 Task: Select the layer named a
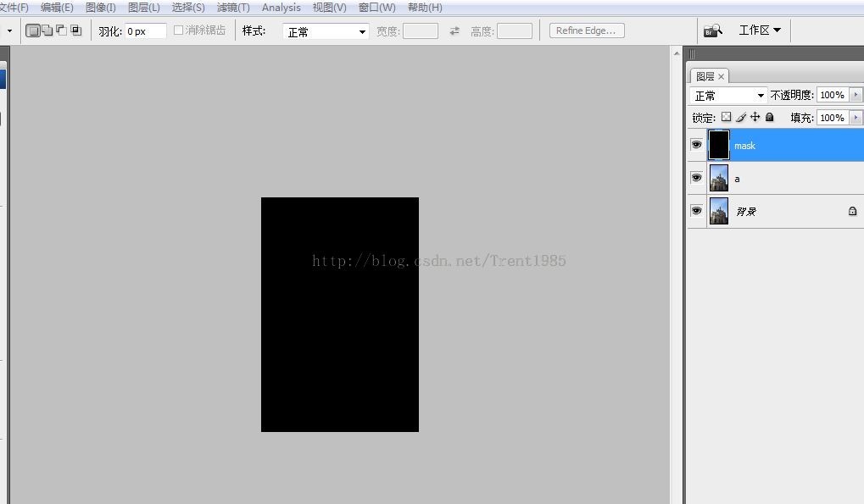(737, 179)
